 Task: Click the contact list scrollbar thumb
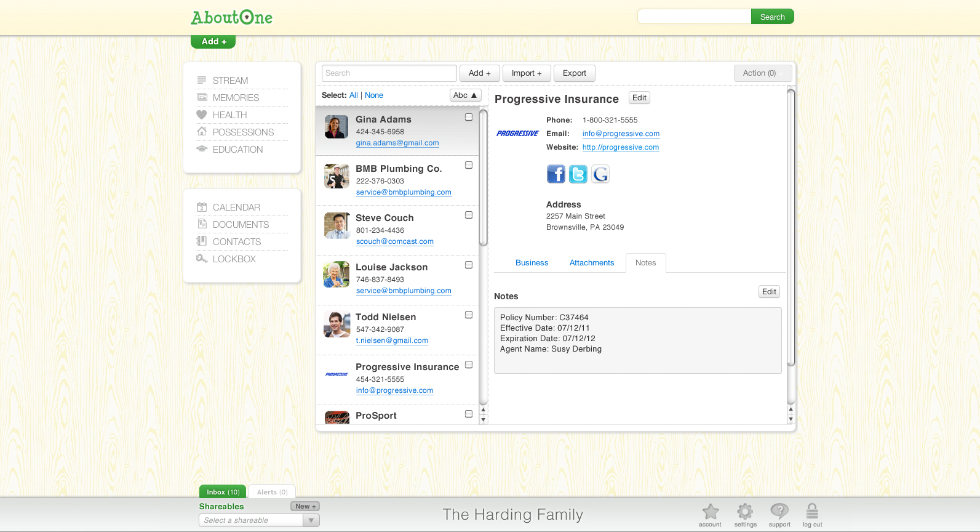[484, 179]
